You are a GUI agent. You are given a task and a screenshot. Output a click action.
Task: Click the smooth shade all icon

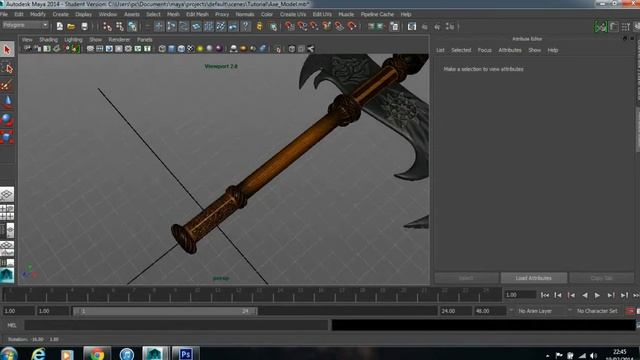(x=171, y=49)
